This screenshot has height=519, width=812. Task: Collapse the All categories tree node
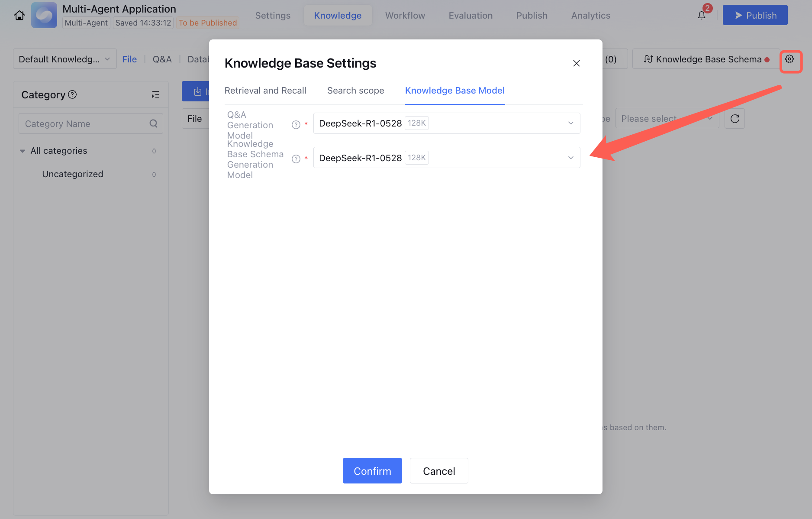pyautogui.click(x=23, y=151)
